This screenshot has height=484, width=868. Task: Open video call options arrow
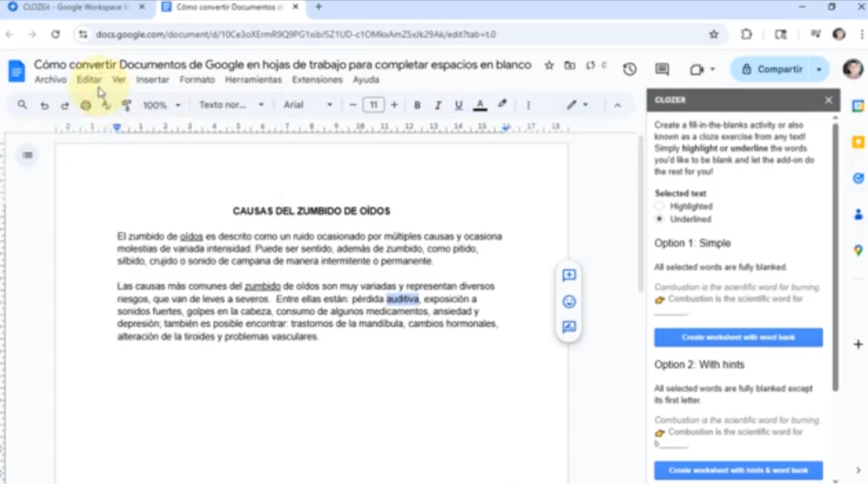pyautogui.click(x=712, y=69)
